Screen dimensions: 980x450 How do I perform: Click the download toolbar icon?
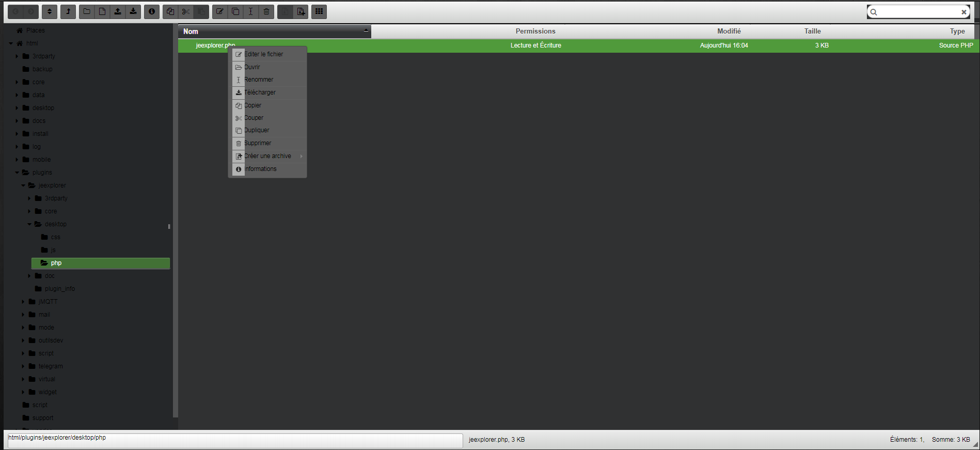[133, 11]
